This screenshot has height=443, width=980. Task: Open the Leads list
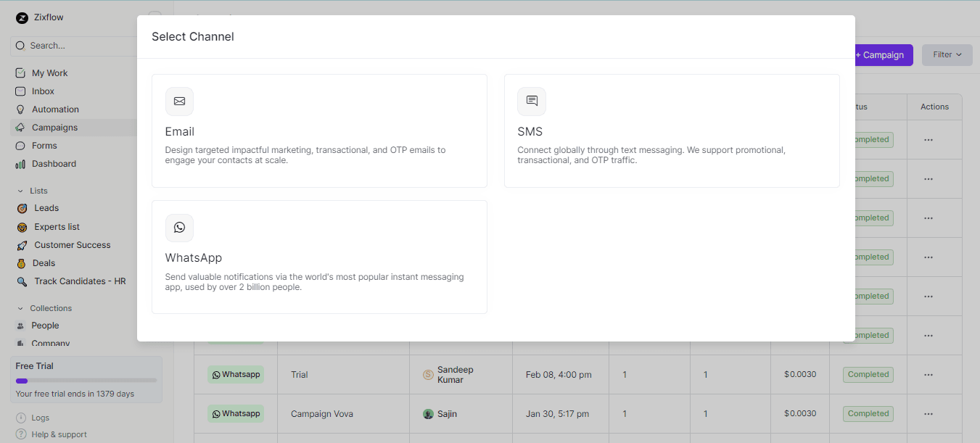[x=45, y=208]
